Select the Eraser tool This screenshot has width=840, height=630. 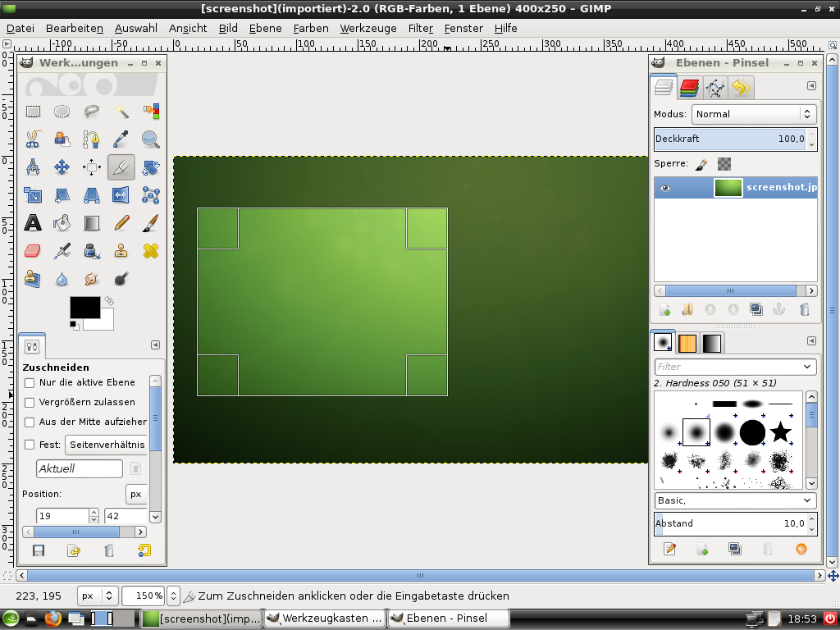[x=33, y=251]
